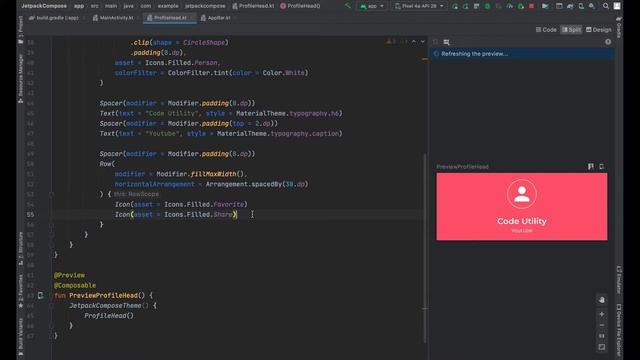Open the Project tool window

[x=21, y=29]
